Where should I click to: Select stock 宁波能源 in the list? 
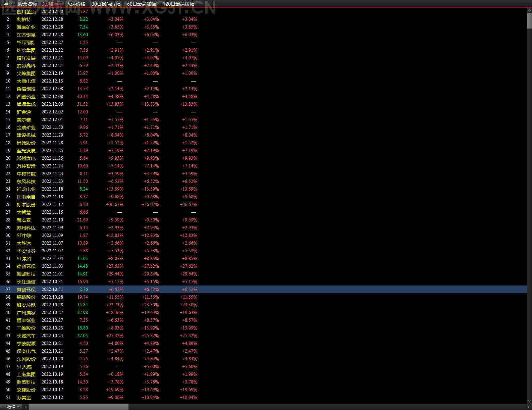coord(26,344)
